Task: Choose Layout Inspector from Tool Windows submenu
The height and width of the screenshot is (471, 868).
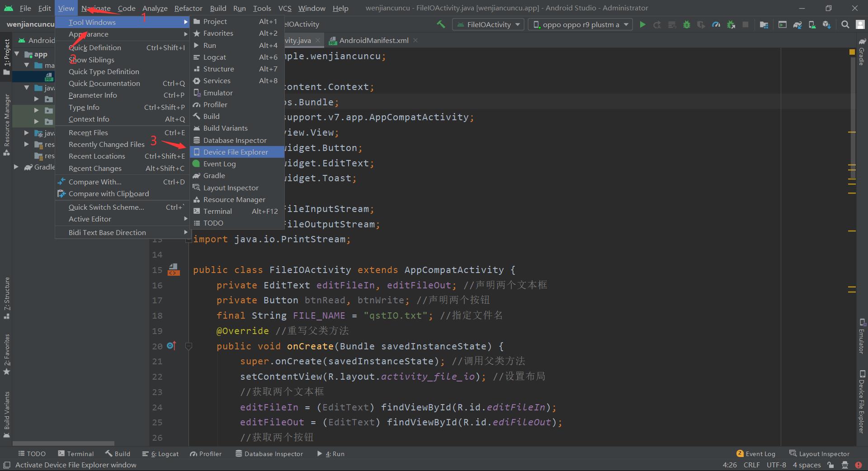Action: click(x=236, y=188)
